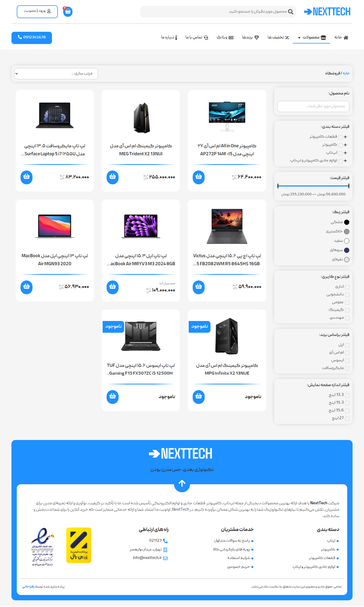The width and height of the screenshot is (364, 607).
Task: Check the 15.6 اینچ screen size filter
Action: click(x=347, y=411)
